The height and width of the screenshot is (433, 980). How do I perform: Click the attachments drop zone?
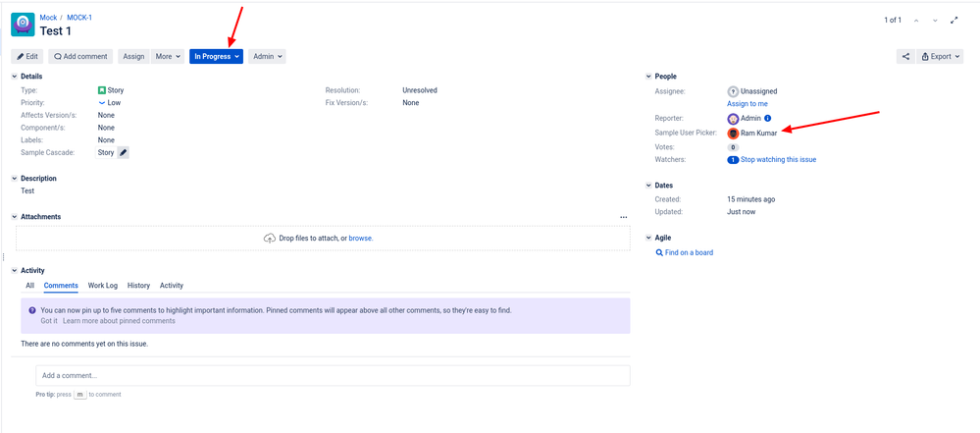323,239
